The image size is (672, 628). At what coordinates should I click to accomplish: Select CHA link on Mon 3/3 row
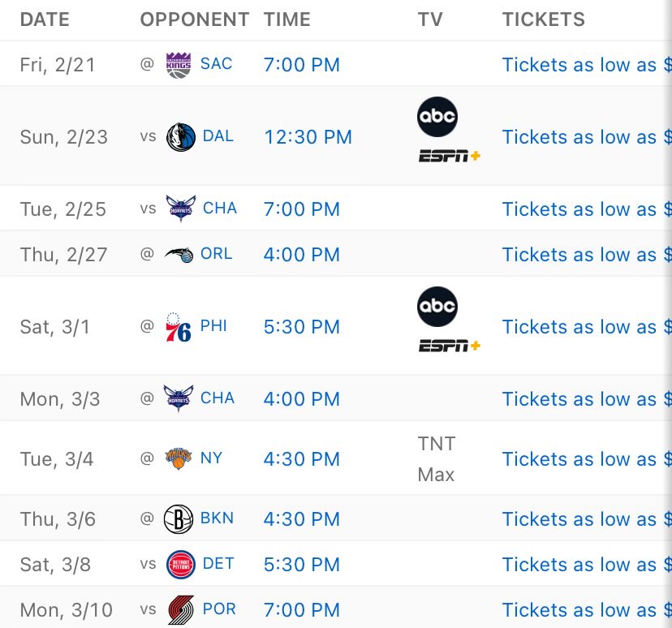218,398
